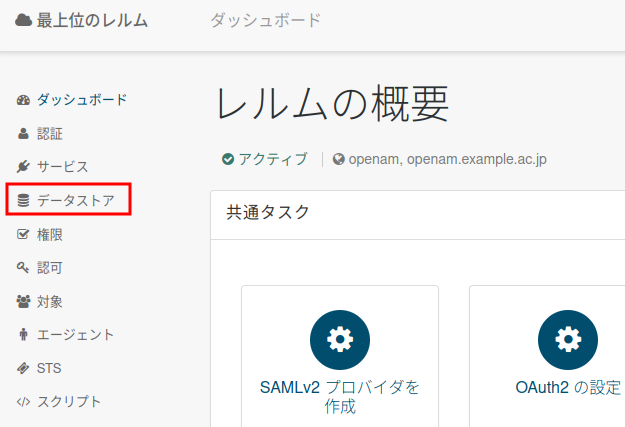Click the ダッシュボード gauge icon in sidebar

[x=24, y=100]
